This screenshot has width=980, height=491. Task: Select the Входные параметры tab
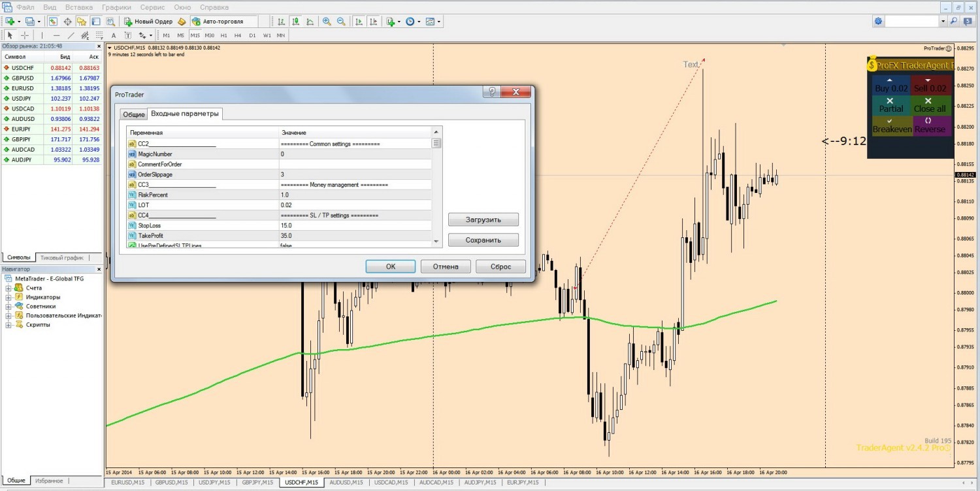185,114
